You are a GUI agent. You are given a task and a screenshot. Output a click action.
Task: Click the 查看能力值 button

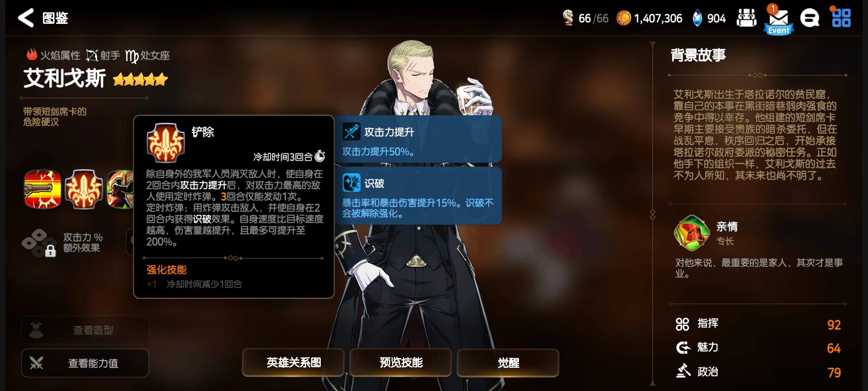[85, 363]
